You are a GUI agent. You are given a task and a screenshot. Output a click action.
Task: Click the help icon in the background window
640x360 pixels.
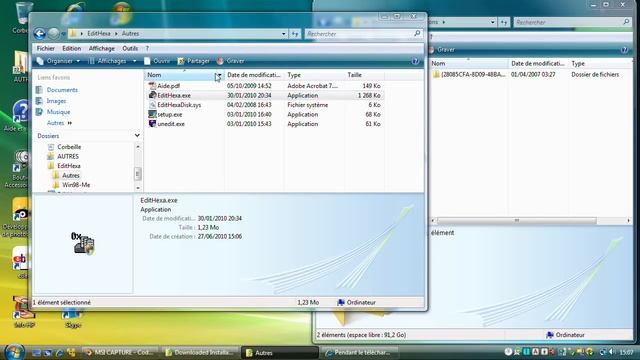(624, 50)
